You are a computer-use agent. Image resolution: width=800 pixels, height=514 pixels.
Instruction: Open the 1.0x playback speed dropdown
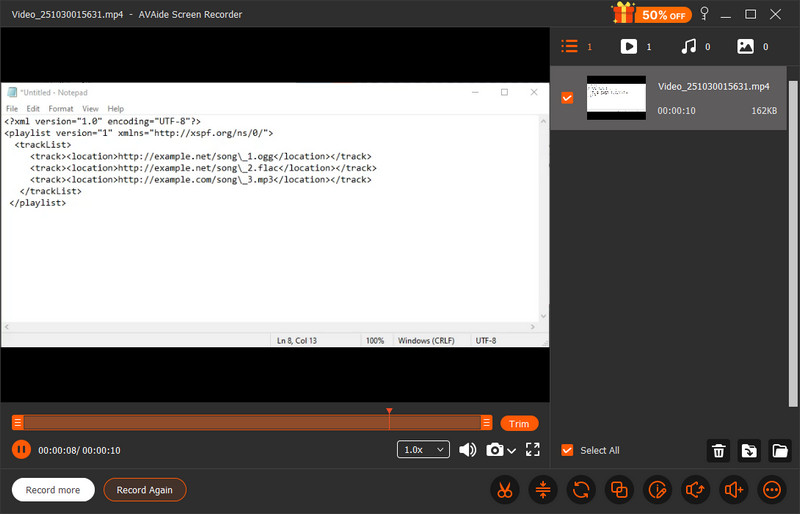423,450
